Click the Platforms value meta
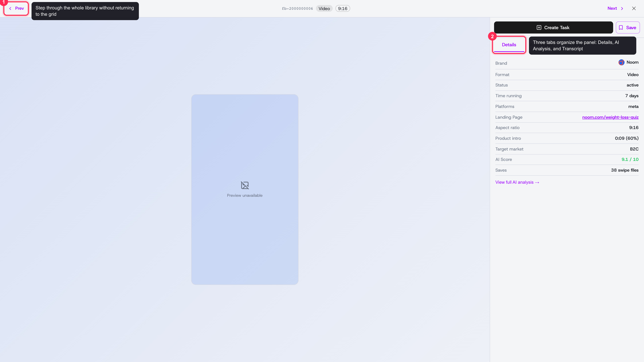 (x=633, y=106)
